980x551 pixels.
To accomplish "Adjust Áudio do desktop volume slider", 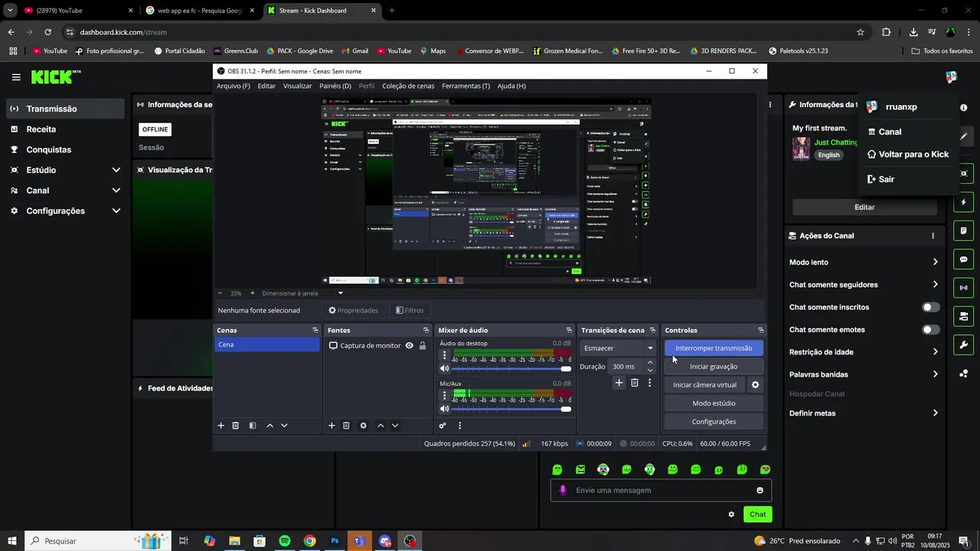I will (x=511, y=369).
